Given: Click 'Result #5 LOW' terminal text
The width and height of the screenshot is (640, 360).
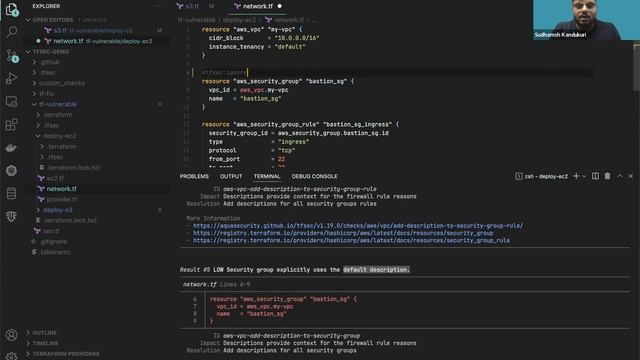Looking at the screenshot, I should click(x=202, y=270).
